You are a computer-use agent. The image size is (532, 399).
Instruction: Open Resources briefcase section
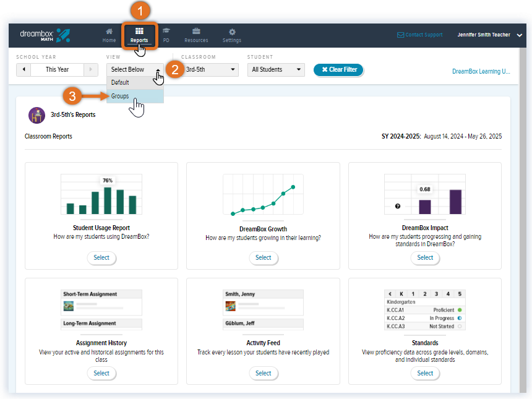pyautogui.click(x=196, y=35)
